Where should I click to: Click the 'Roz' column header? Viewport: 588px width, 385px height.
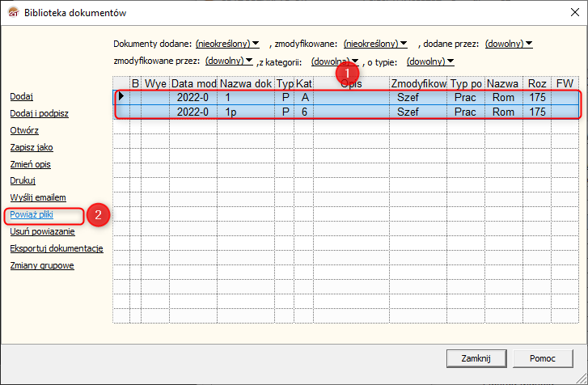(537, 83)
